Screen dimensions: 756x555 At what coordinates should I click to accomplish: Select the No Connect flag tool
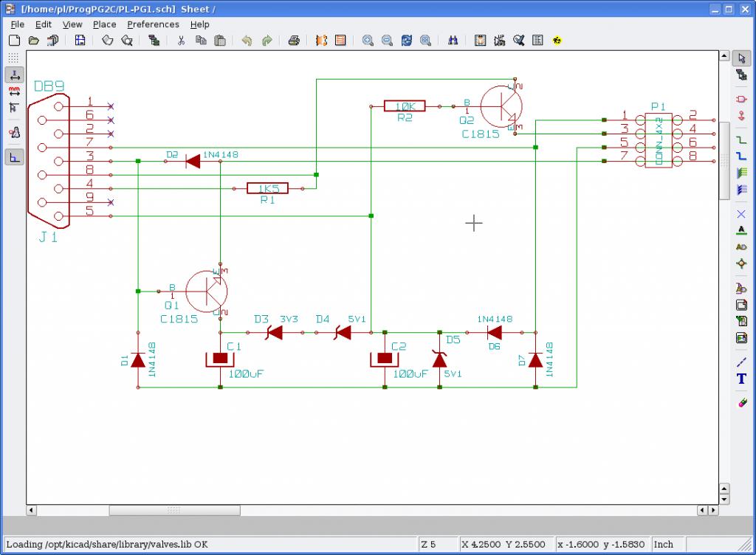[742, 214]
